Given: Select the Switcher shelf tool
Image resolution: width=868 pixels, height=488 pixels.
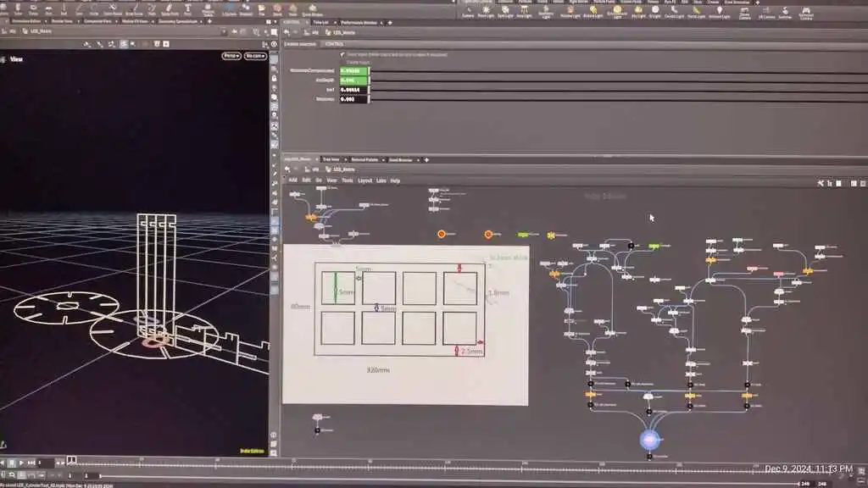Looking at the screenshot, I should (x=785, y=13).
